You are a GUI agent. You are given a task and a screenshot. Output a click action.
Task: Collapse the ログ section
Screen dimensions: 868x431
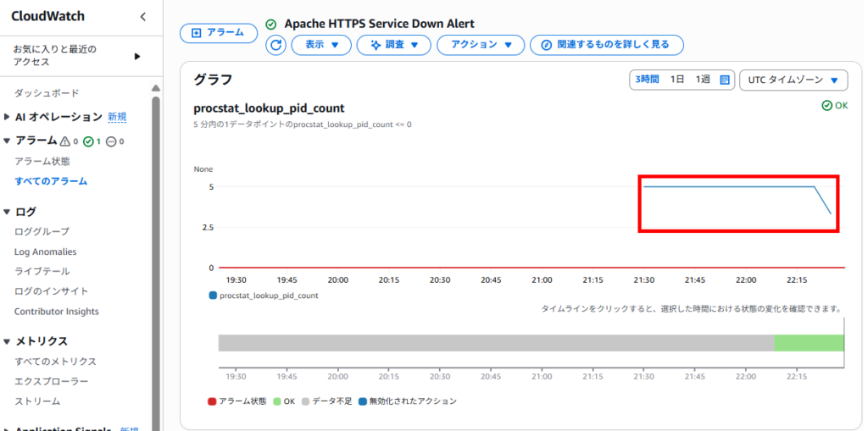pyautogui.click(x=7, y=212)
